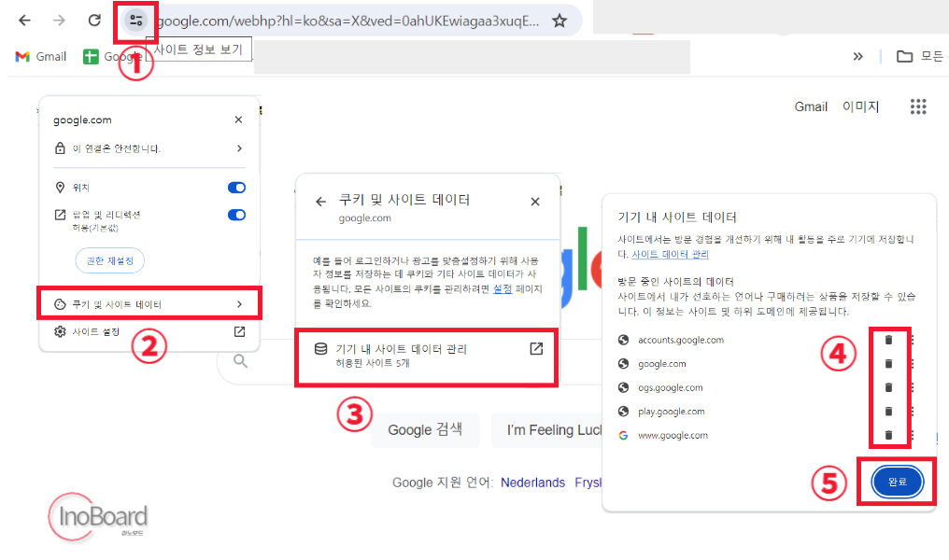Go back with the browser back arrow
Viewport: 949px width, 560px height.
tap(24, 21)
